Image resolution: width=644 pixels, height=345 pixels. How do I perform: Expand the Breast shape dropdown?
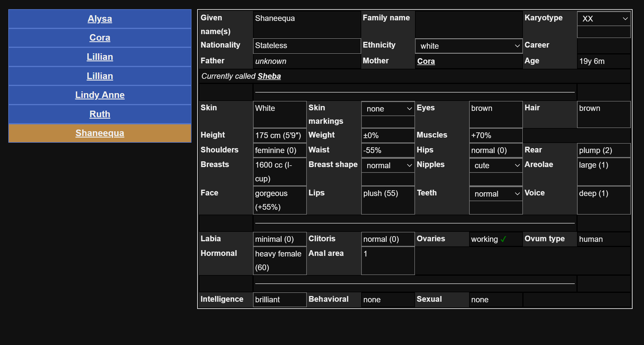coord(388,165)
